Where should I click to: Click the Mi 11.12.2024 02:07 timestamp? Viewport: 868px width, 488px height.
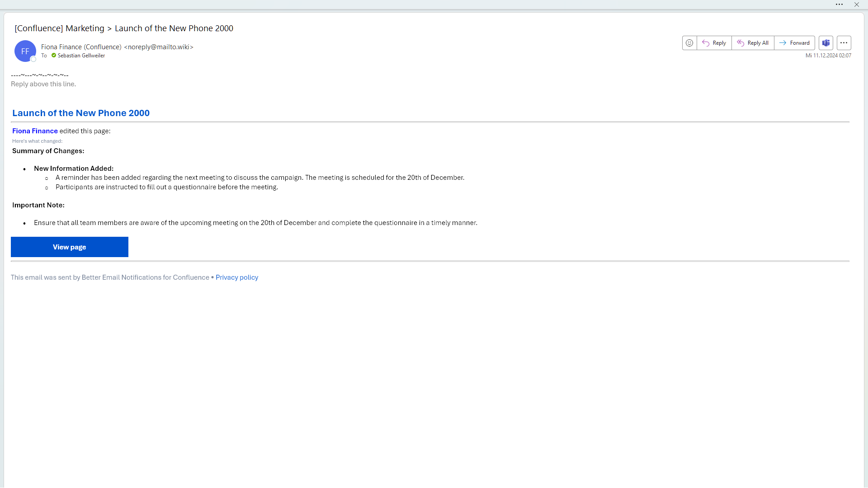point(828,56)
